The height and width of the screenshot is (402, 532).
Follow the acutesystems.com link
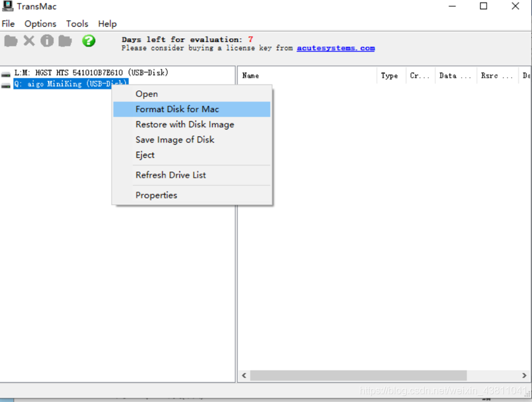tap(336, 48)
